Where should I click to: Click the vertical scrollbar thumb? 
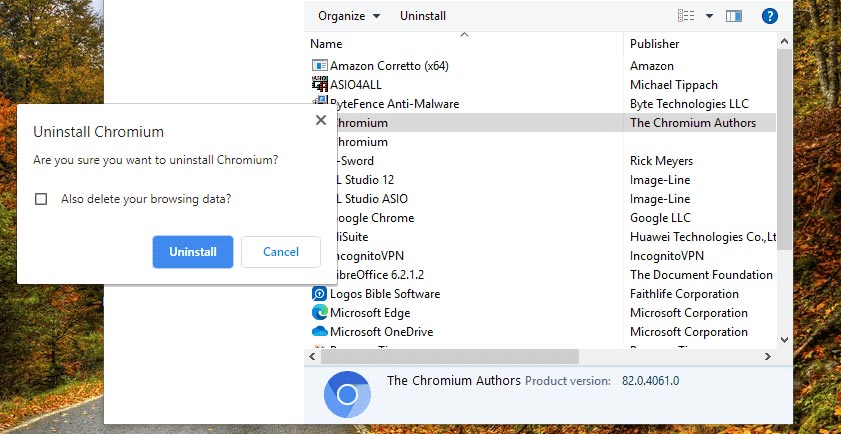(784, 149)
